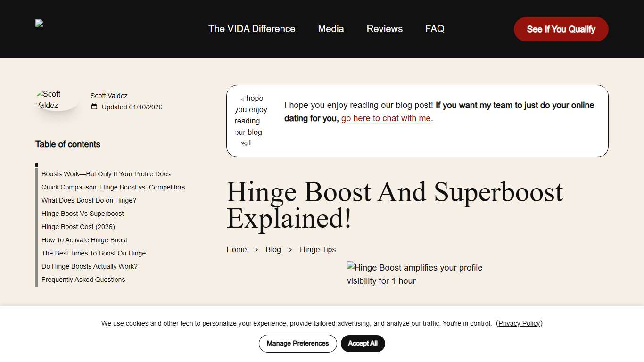
Task: Open The VIDA Difference menu item
Action: click(251, 29)
